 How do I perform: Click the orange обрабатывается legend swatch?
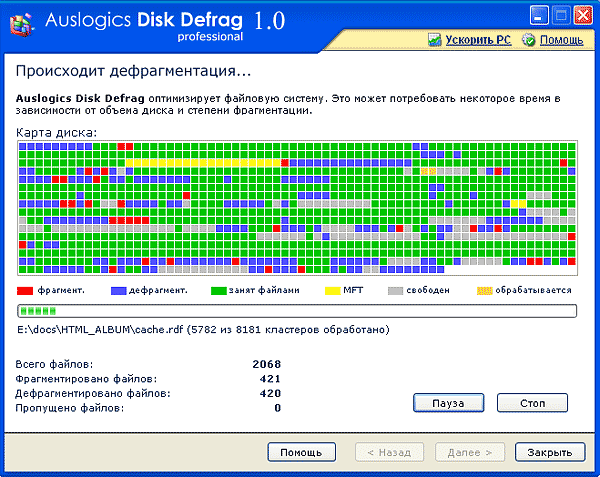coord(484,291)
